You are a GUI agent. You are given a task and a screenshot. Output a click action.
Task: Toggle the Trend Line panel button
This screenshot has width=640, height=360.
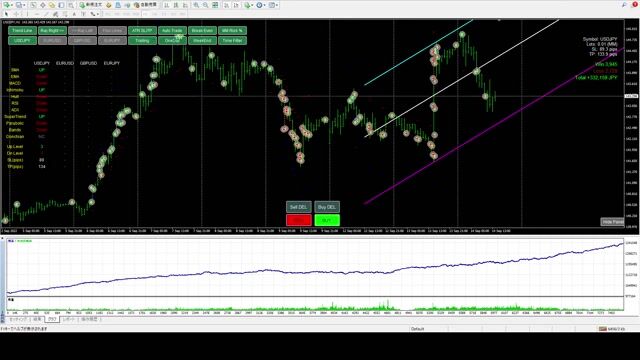tap(22, 31)
